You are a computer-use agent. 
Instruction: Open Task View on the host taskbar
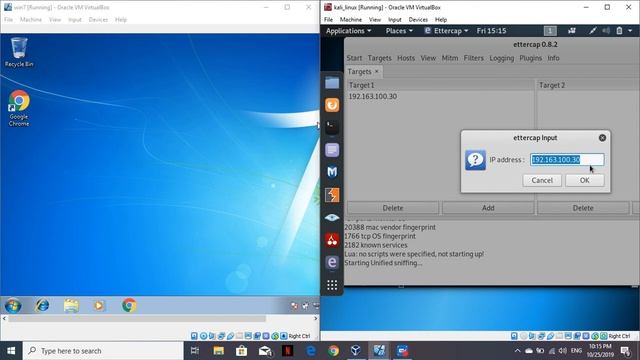pos(195,351)
